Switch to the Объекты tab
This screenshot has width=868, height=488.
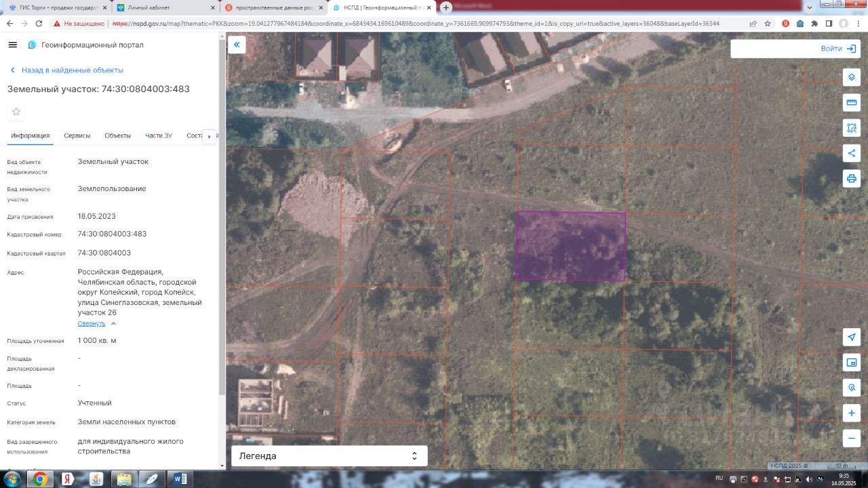[x=118, y=136]
